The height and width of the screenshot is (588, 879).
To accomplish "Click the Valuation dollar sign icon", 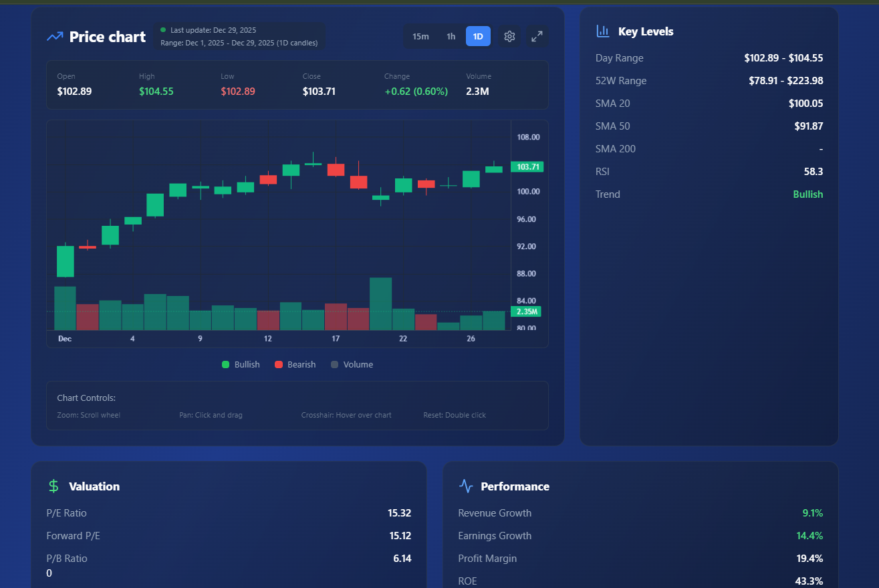I will 52,486.
